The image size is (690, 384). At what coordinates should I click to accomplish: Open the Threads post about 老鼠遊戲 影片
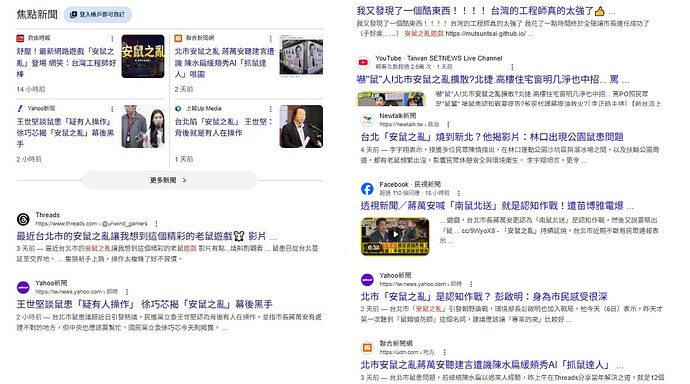pyautogui.click(x=141, y=236)
